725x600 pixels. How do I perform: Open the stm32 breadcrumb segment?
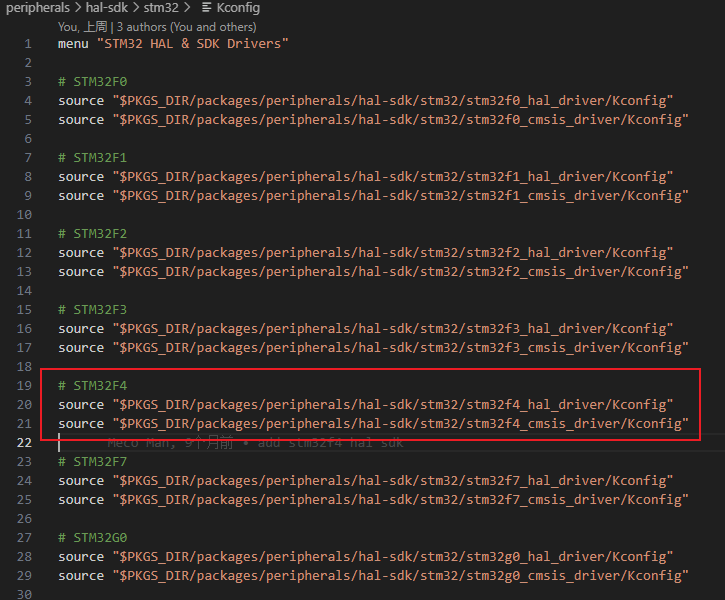pyautogui.click(x=161, y=8)
